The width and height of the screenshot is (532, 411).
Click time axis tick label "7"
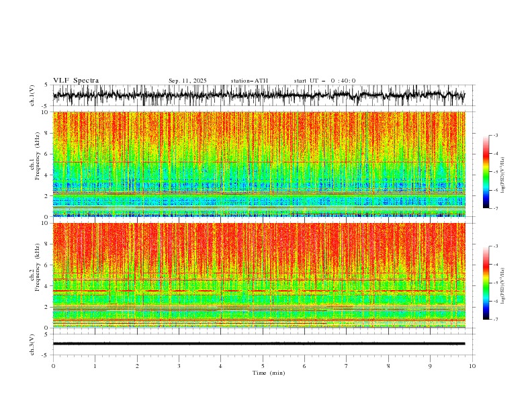[347, 366]
